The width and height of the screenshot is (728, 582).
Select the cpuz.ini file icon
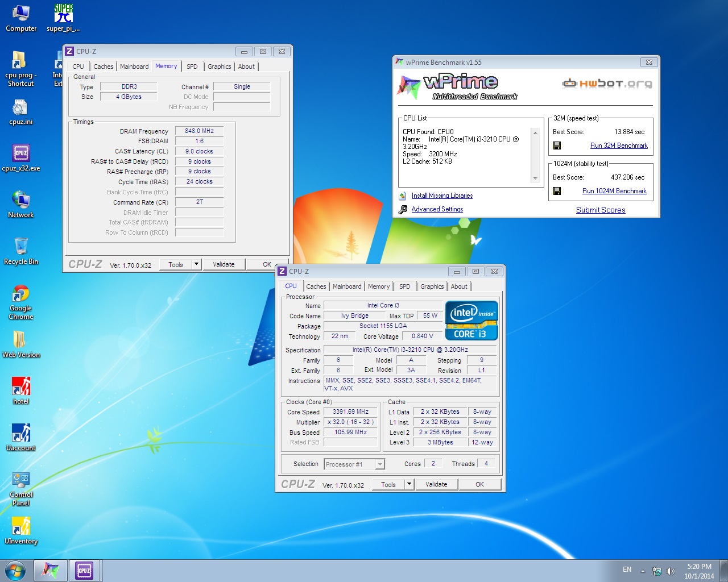[20, 112]
